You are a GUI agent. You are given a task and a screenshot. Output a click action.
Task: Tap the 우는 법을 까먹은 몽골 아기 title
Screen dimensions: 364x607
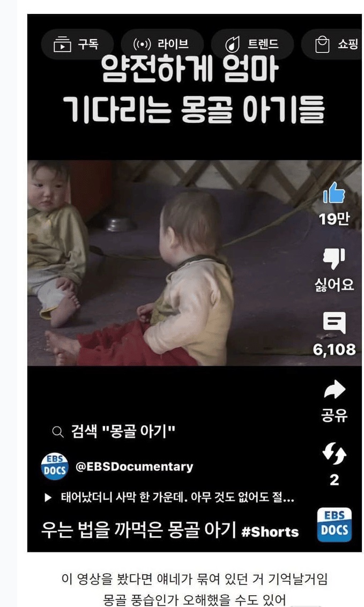(x=138, y=530)
